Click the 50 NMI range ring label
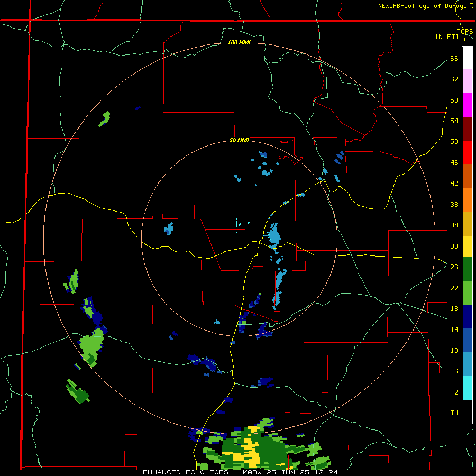The height and width of the screenshot is (476, 476). click(239, 140)
